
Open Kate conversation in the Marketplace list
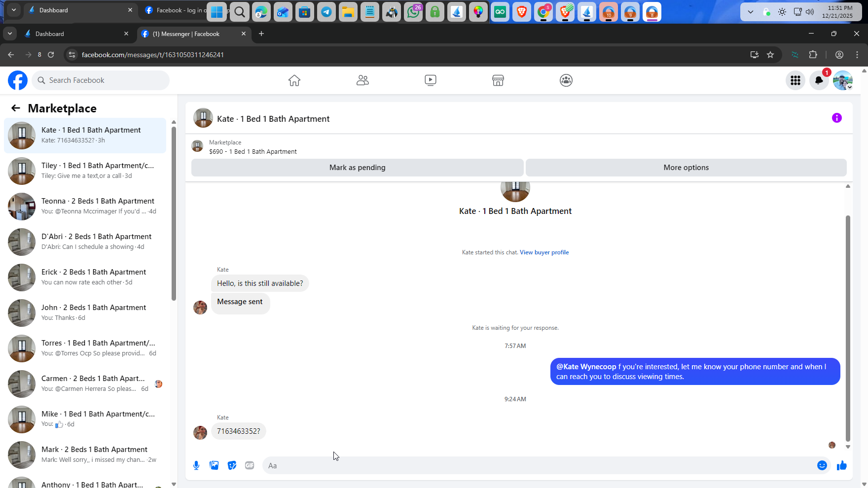(x=85, y=136)
